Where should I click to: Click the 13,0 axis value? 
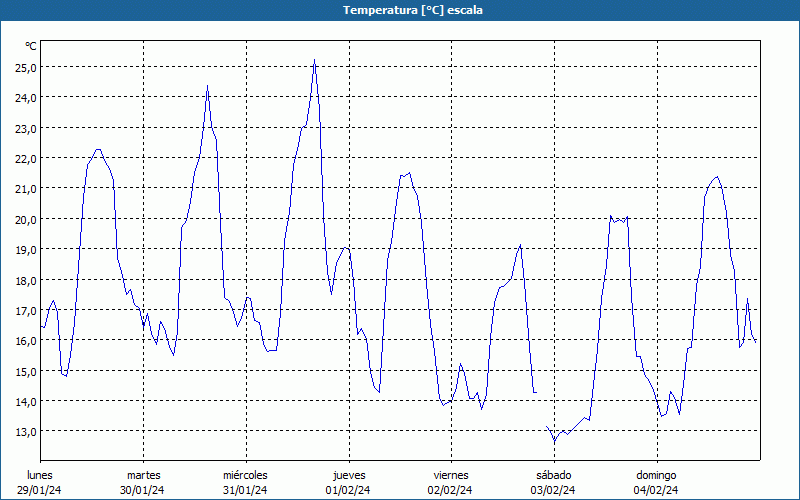(26, 432)
